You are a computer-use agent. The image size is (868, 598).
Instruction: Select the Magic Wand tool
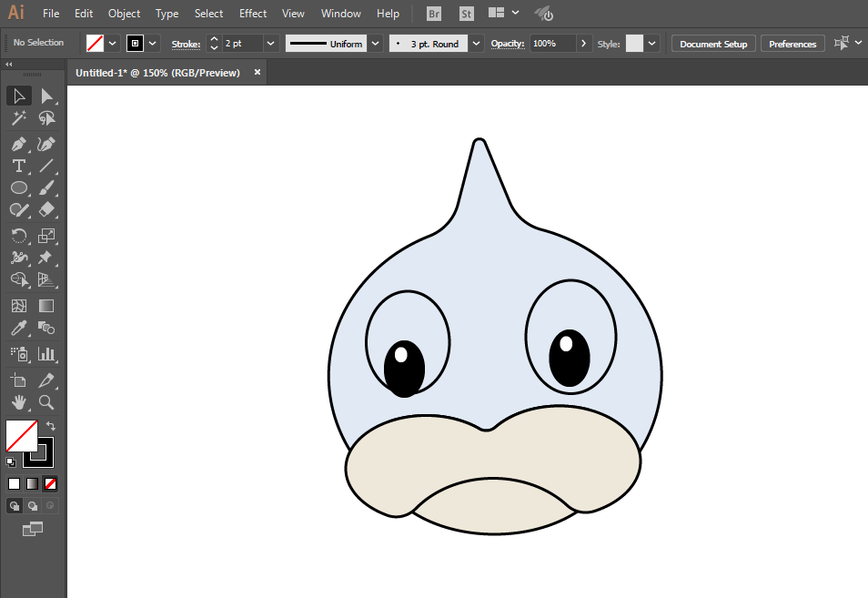[18, 118]
